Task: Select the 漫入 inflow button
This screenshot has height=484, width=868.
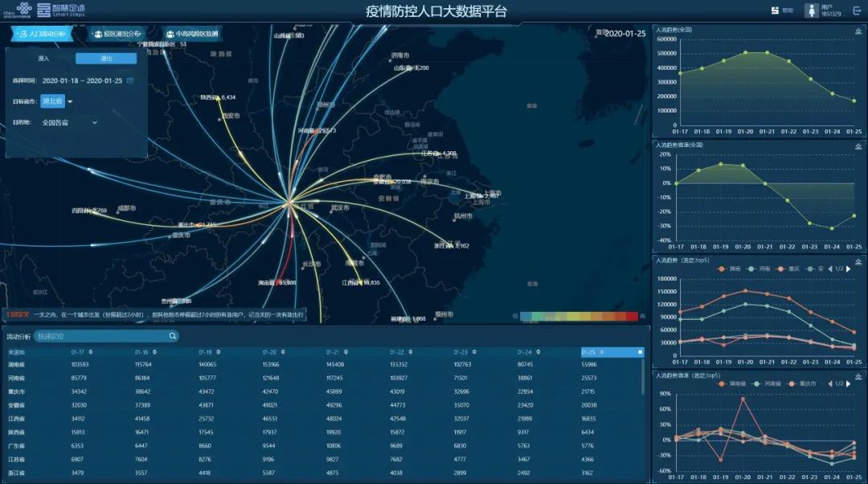Action: 43,59
